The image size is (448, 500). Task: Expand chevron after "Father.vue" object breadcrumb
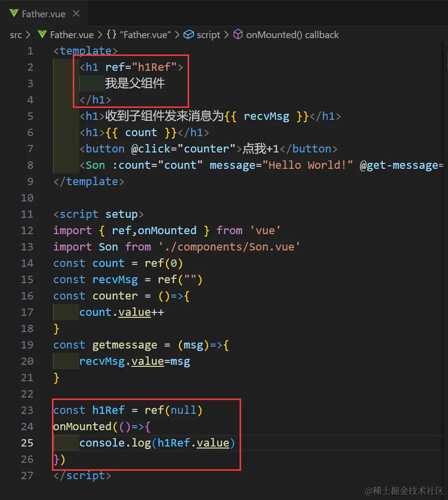(177, 35)
